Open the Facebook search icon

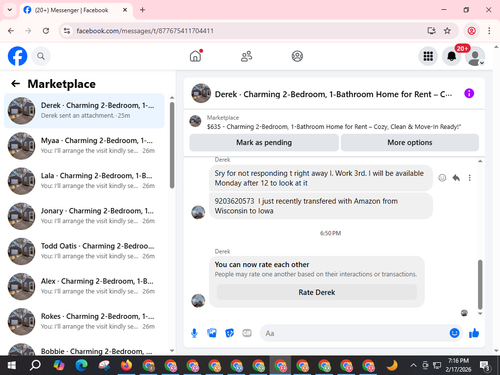click(41, 56)
